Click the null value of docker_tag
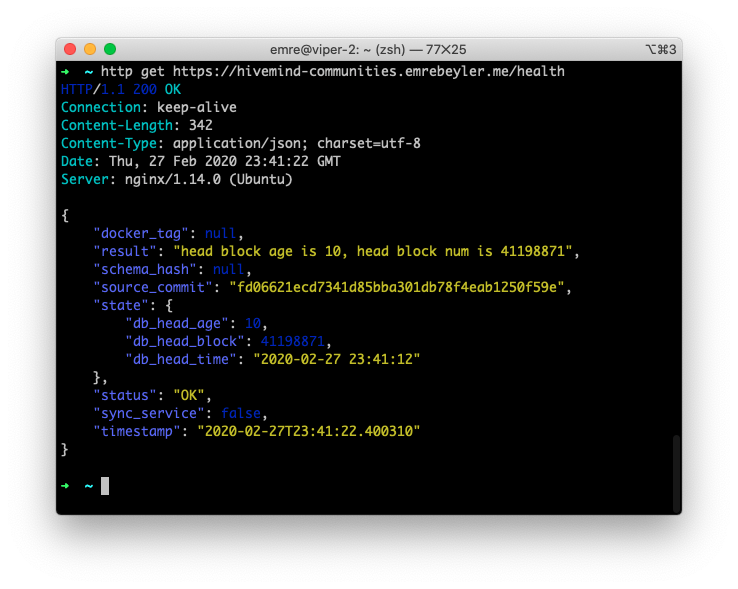738x589 pixels. click(220, 233)
